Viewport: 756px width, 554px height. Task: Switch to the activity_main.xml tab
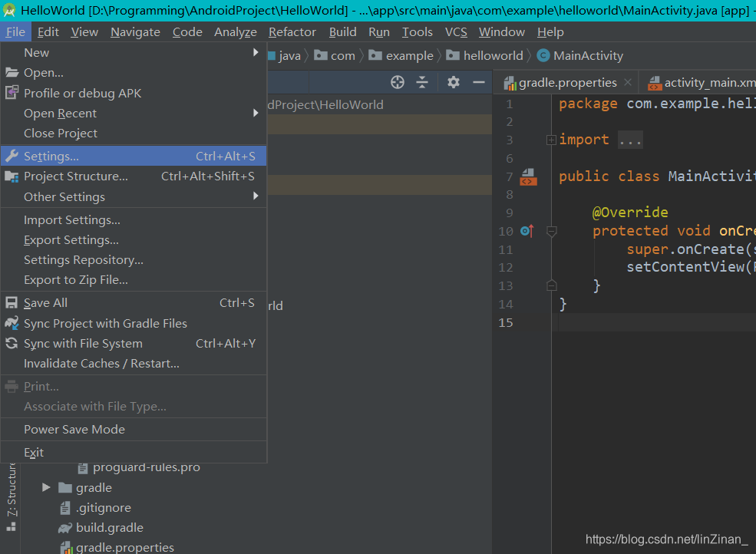(698, 82)
